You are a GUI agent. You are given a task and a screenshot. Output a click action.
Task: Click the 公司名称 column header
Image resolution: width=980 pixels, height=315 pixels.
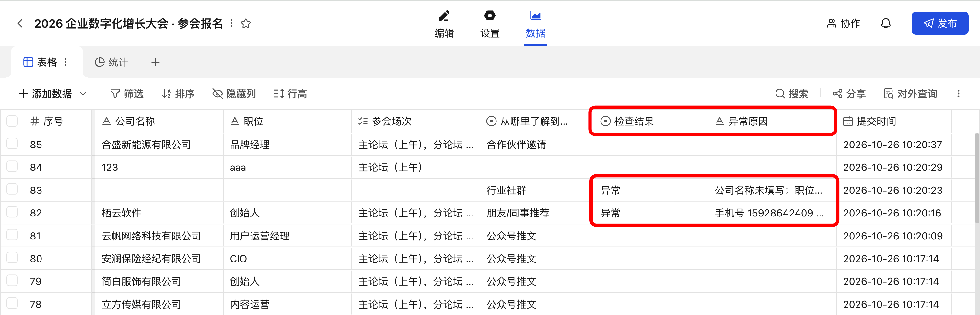[x=159, y=121]
